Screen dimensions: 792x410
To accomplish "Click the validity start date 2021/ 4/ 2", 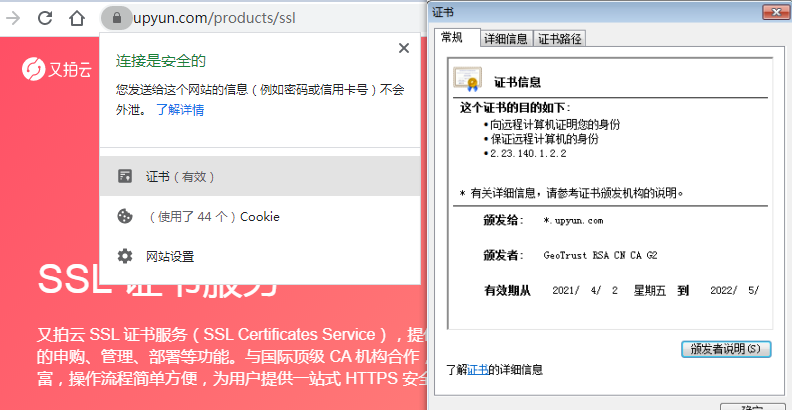I will [x=584, y=290].
